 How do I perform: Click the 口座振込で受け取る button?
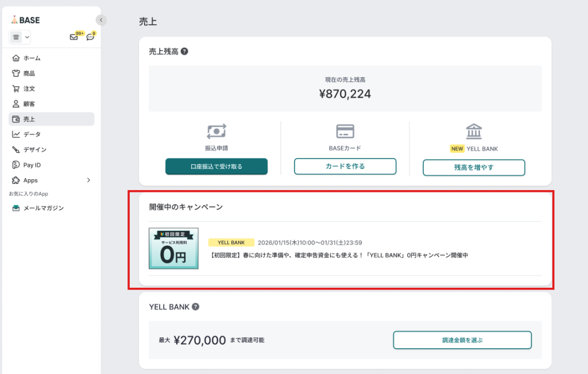216,167
